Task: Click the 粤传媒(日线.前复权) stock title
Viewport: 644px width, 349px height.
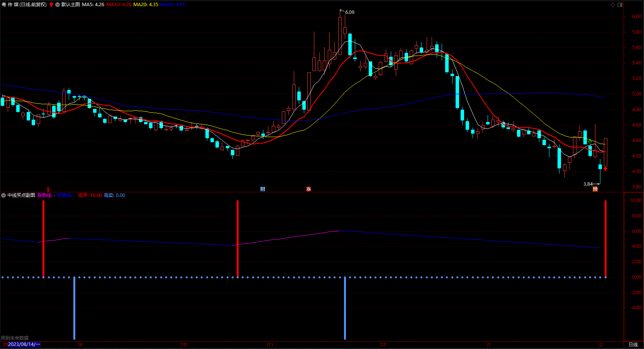Action: (x=24, y=5)
